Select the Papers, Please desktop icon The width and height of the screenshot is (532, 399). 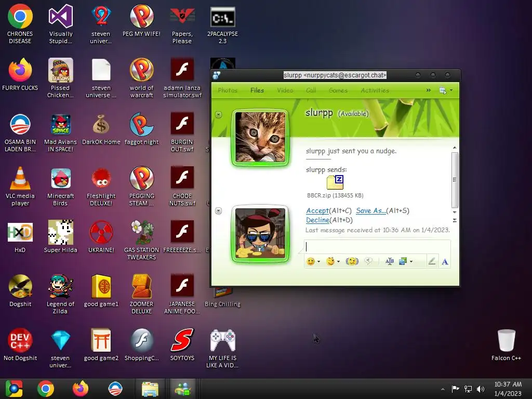click(x=182, y=26)
